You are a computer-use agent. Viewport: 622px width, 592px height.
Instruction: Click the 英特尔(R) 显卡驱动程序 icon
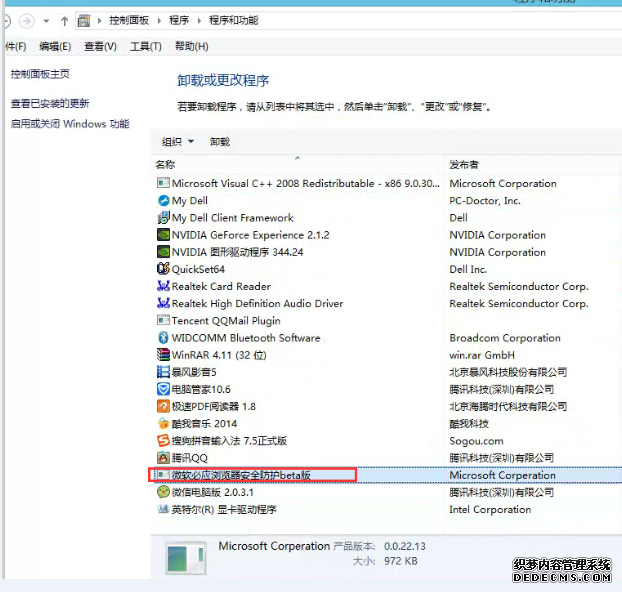click(x=163, y=509)
